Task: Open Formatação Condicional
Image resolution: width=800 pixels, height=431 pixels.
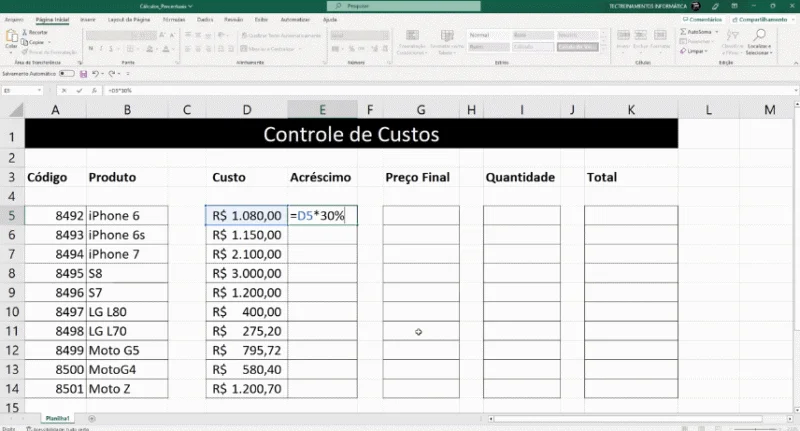Action: click(412, 42)
